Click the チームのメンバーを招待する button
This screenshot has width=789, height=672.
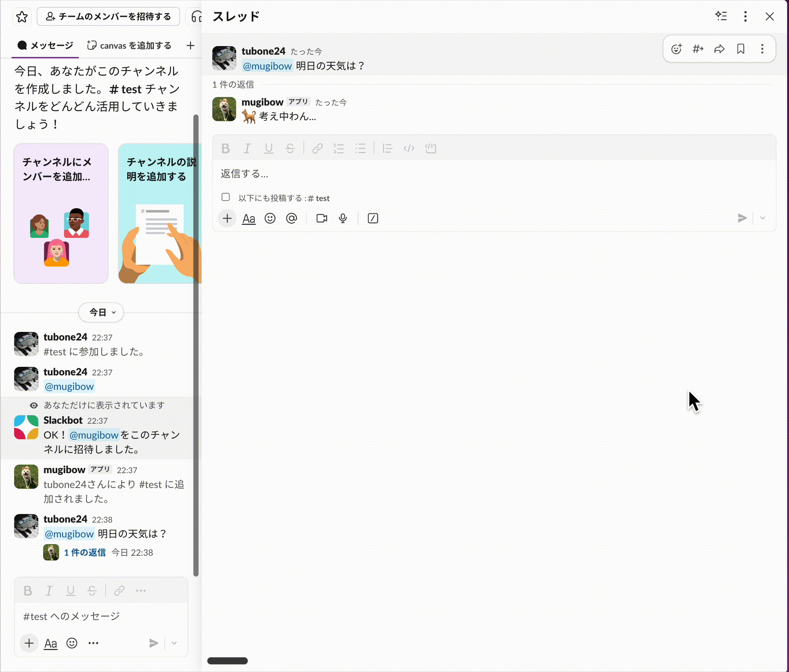(x=108, y=16)
